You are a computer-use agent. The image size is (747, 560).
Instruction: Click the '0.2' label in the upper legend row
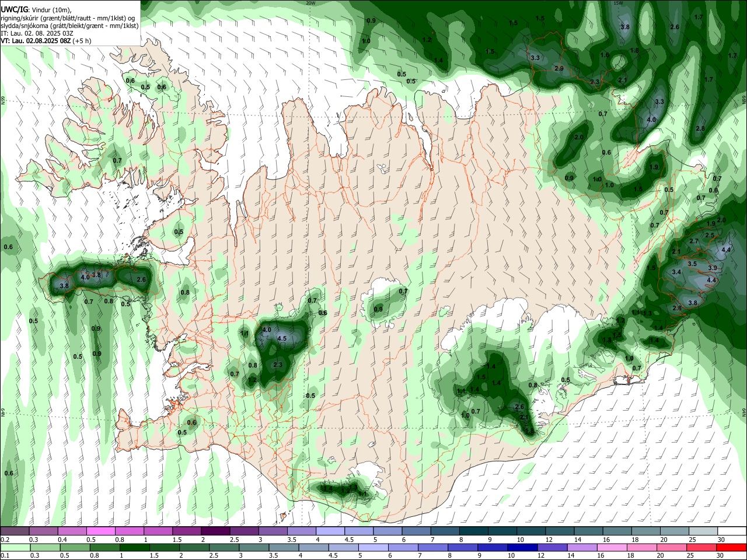(5, 540)
